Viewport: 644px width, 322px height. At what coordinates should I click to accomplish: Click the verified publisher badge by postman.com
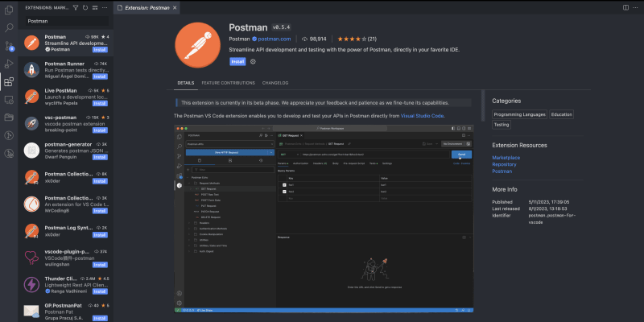pos(254,39)
